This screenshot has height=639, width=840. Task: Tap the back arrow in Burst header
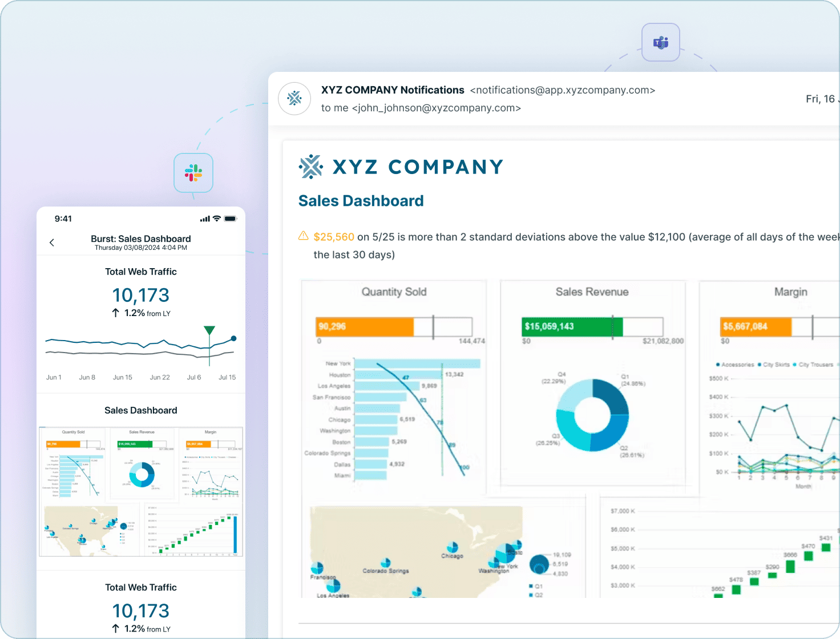52,242
